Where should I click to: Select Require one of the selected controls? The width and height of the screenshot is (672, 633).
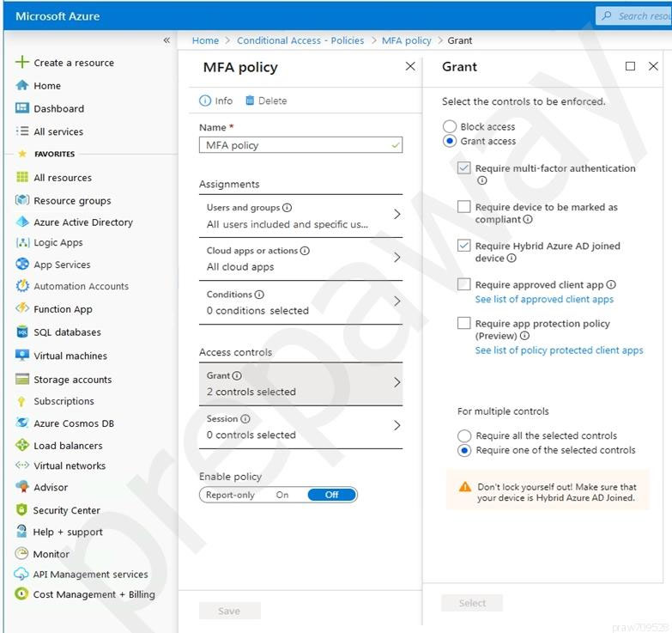(x=464, y=450)
